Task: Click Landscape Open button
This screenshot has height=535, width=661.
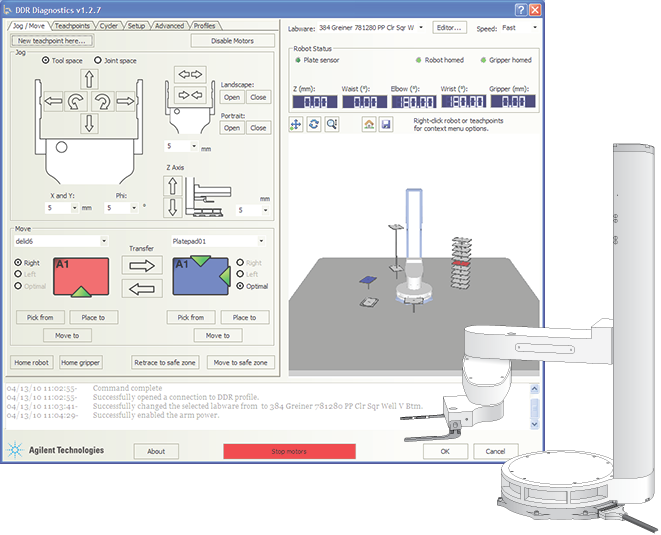Action: pyautogui.click(x=232, y=97)
